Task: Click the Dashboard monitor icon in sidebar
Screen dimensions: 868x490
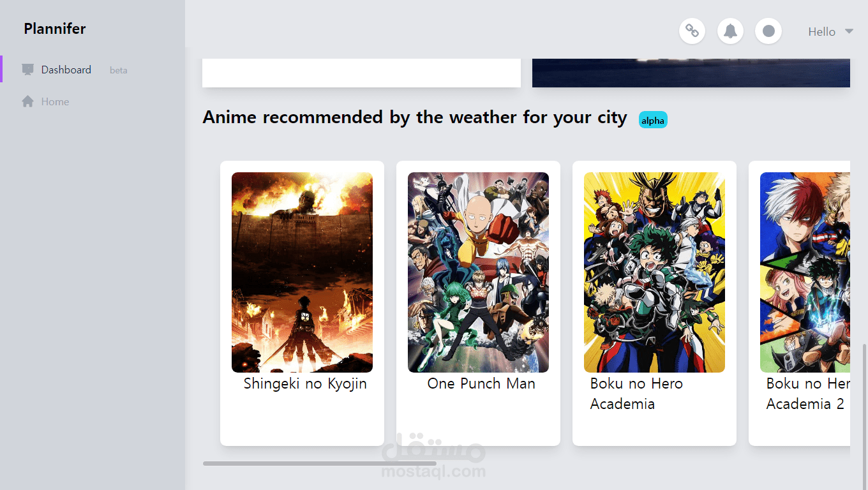Action: 27,70
